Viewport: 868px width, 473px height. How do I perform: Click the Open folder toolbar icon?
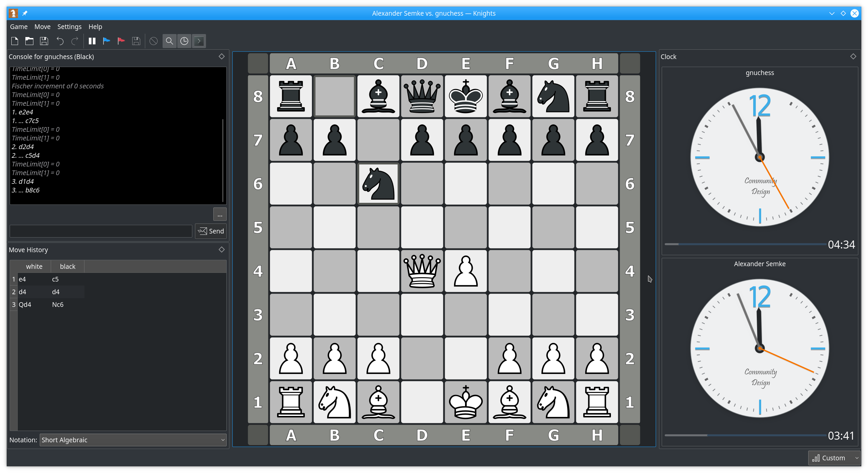point(29,41)
